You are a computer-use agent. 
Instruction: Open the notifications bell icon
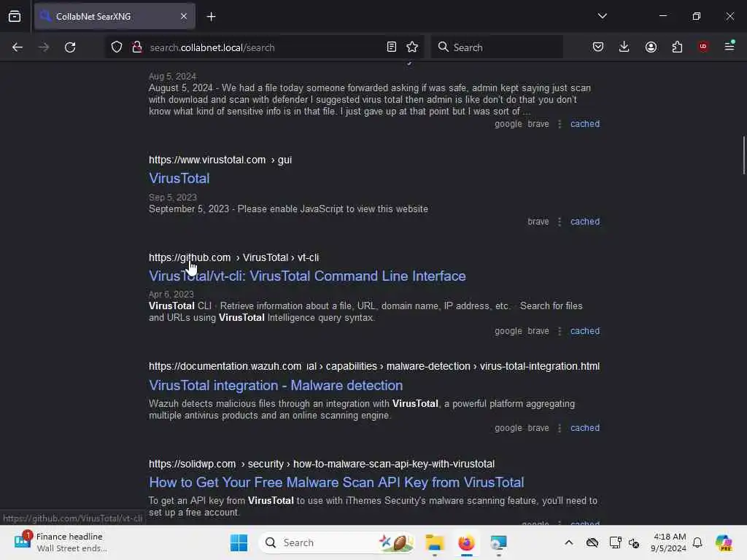(x=697, y=542)
